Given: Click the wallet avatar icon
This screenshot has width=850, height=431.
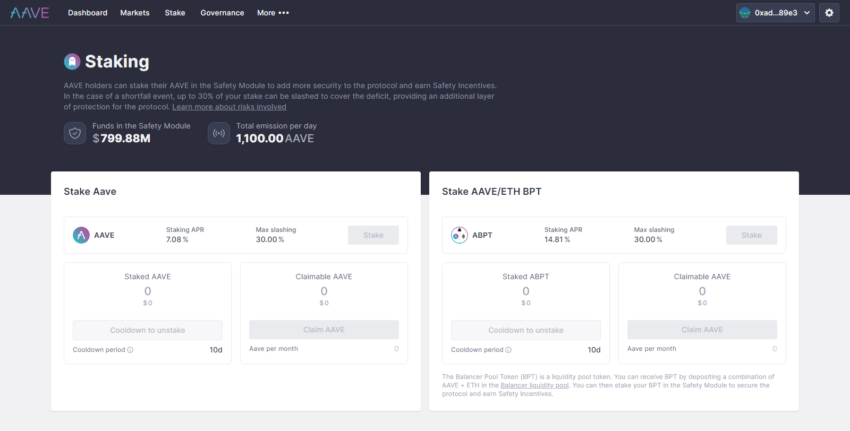Looking at the screenshot, I should [x=745, y=12].
